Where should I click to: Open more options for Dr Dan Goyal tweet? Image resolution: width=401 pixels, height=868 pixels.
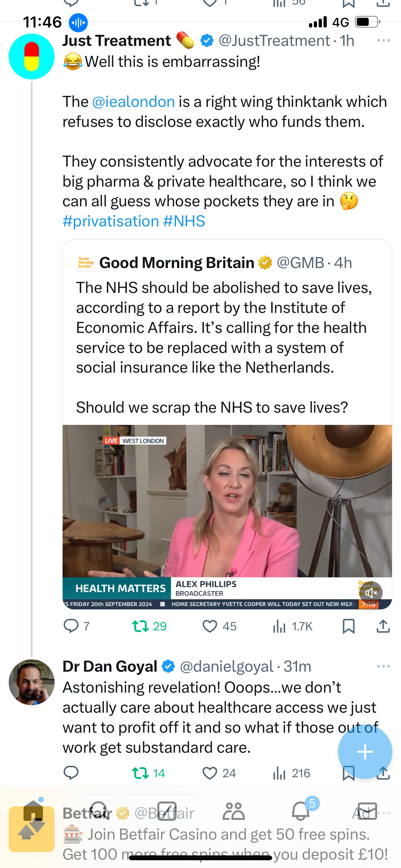click(384, 666)
